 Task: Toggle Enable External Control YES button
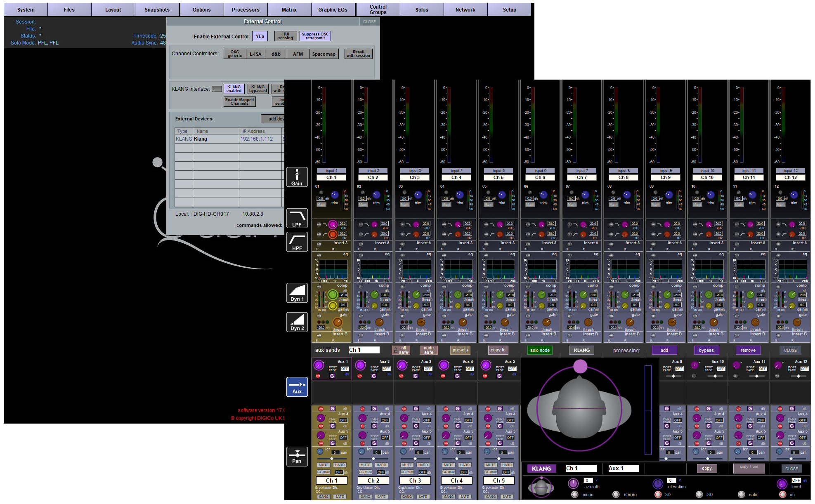tap(260, 36)
